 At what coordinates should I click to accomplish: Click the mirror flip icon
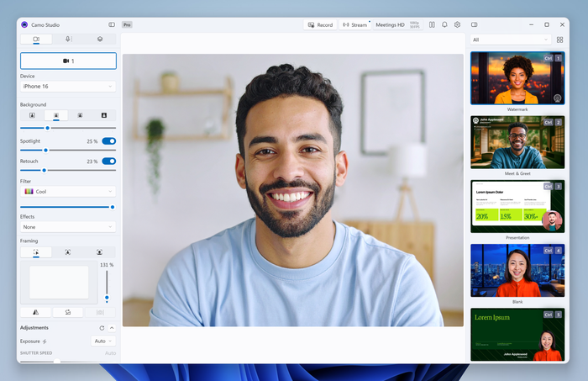tap(35, 312)
